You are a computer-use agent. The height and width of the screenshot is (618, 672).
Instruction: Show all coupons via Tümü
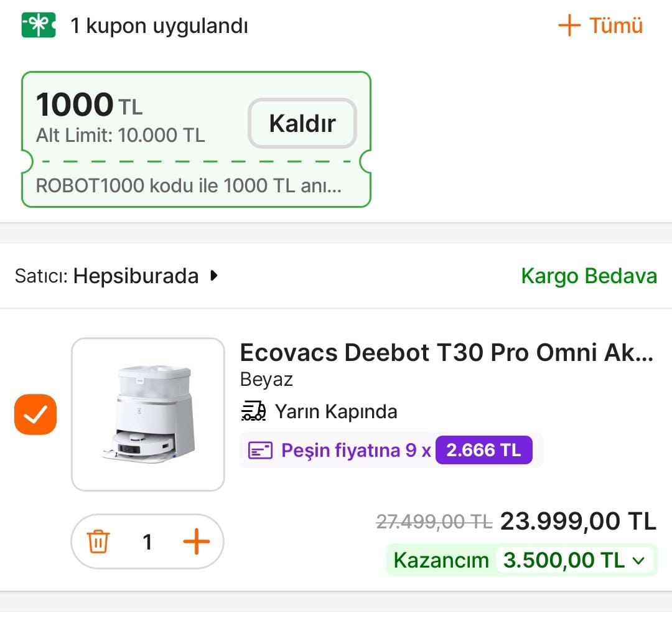[615, 26]
